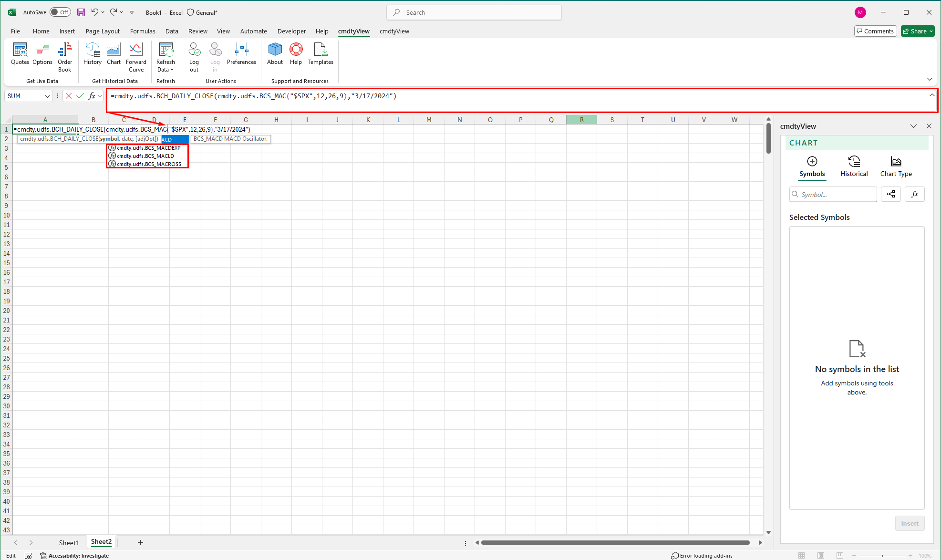Open the Options live data tool

click(x=42, y=53)
